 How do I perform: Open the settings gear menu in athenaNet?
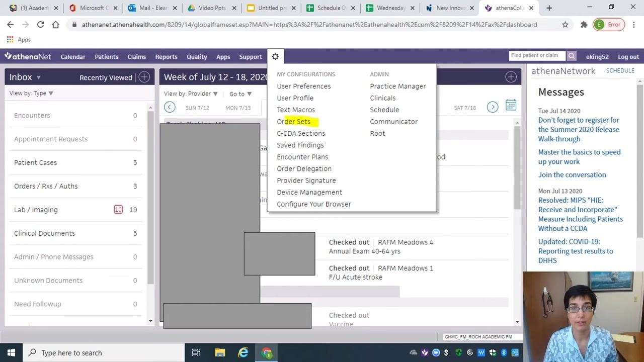(275, 56)
